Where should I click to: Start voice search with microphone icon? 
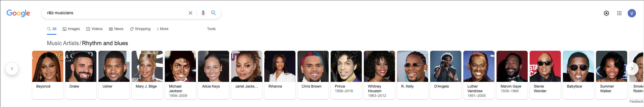(203, 13)
